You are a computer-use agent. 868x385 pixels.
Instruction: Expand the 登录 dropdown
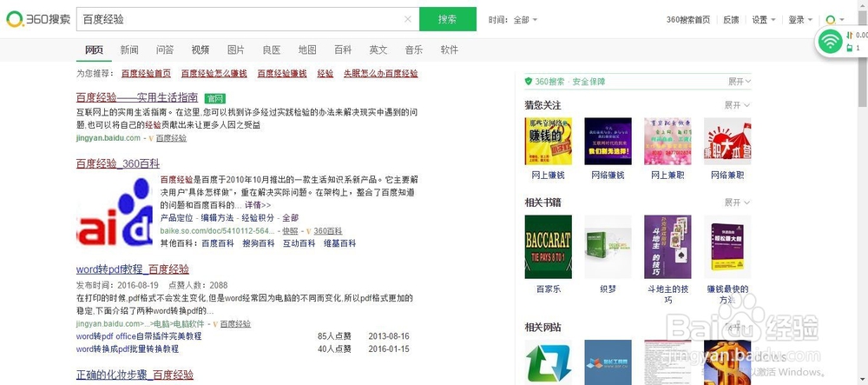coord(800,20)
